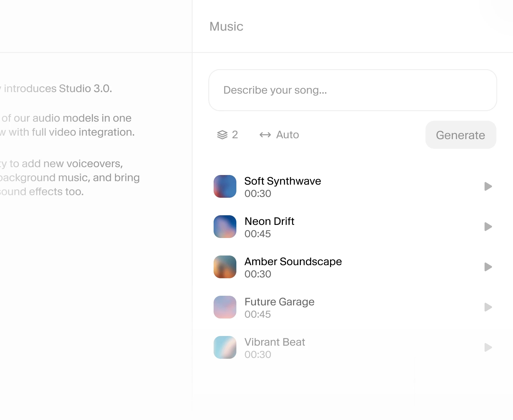Click the horizontal arrows icon next to Auto
The image size is (513, 420).
coord(266,135)
